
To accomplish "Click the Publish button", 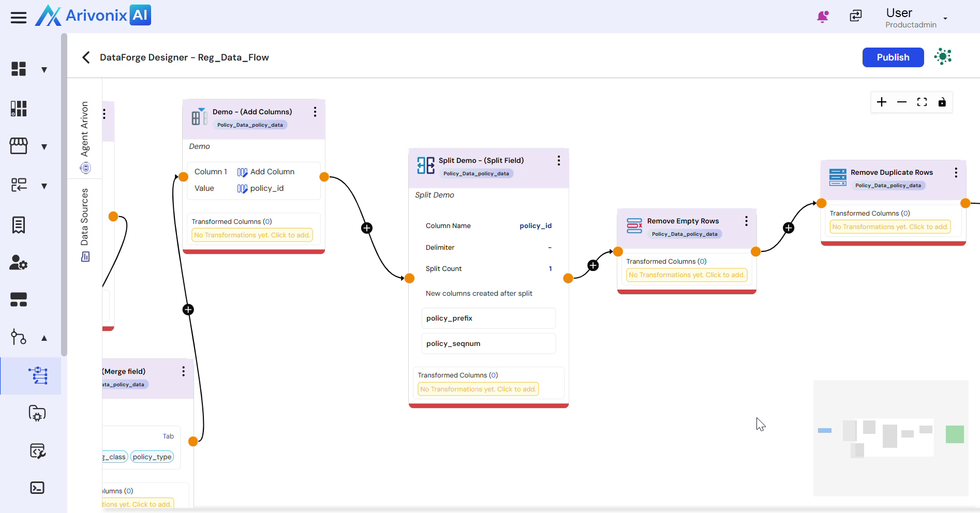I will (893, 57).
